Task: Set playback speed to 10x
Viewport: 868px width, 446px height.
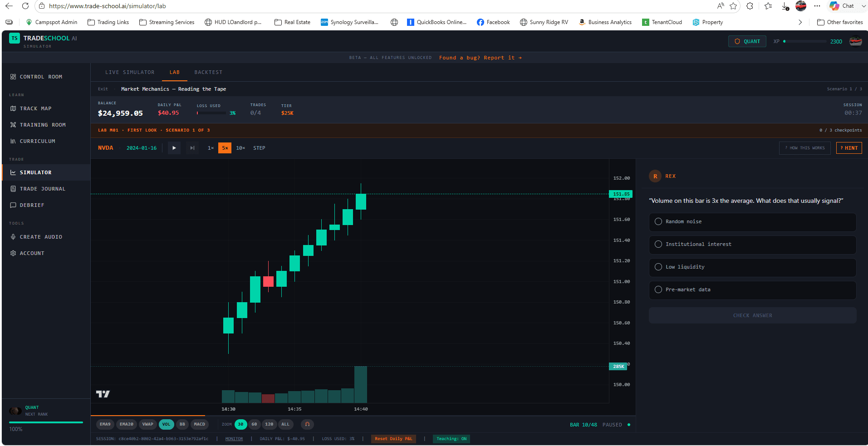Action: pos(240,148)
